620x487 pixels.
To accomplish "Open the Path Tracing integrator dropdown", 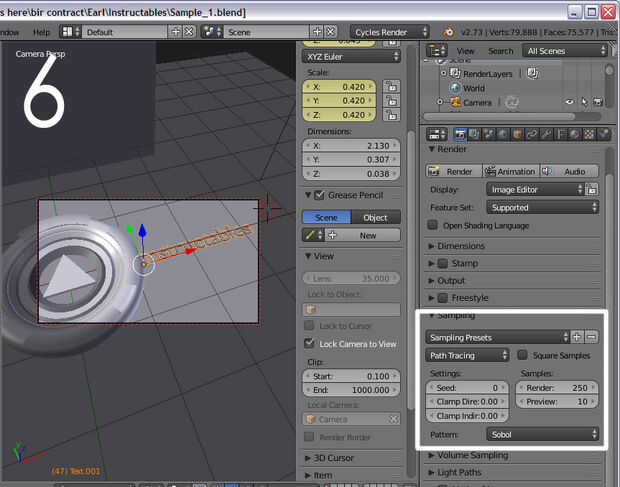I will tap(467, 355).
